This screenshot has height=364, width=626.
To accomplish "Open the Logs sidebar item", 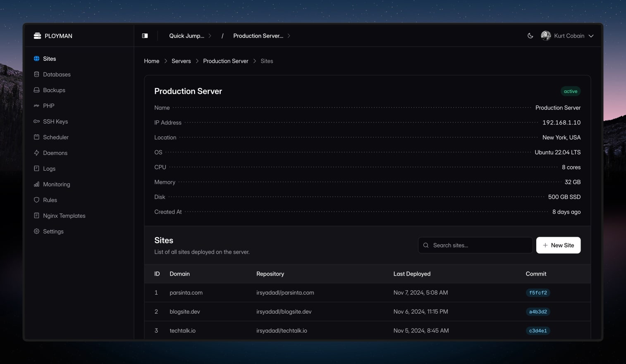I will [79, 169].
